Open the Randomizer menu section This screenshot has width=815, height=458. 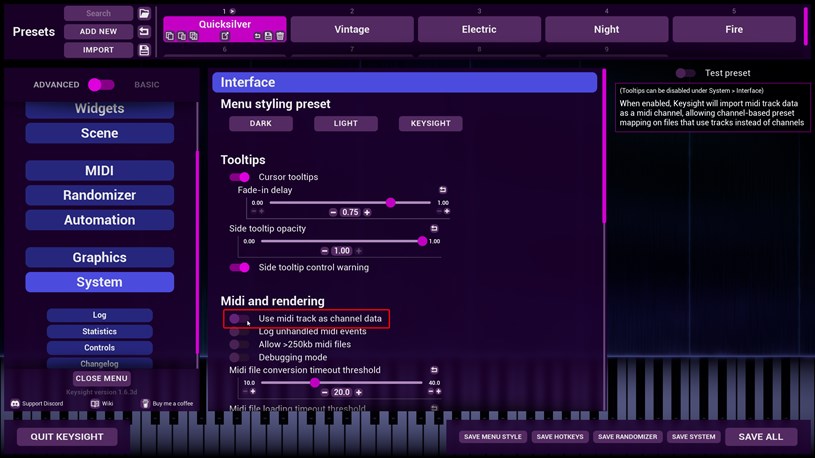(99, 195)
